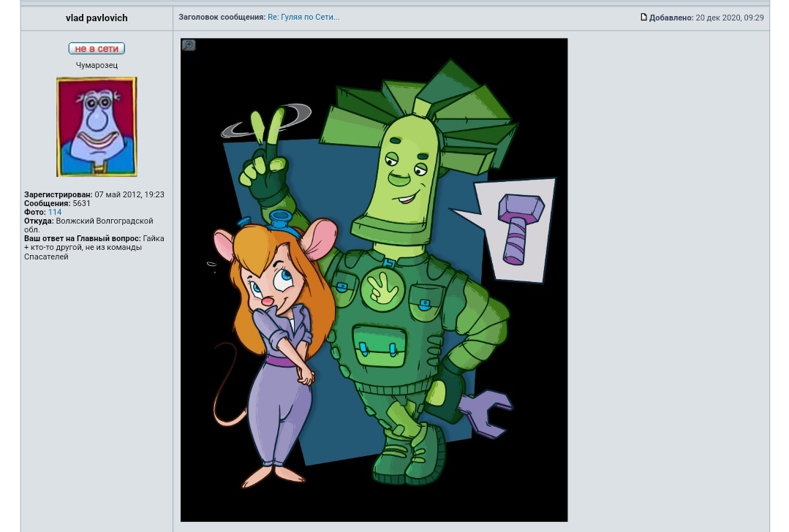Open the 'Re: Гуляя по Сети...' post title link
This screenshot has height=532, width=789.
click(303, 17)
